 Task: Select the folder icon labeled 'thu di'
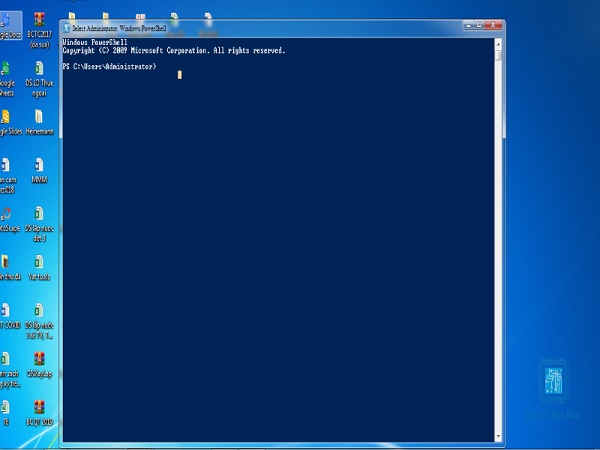tap(10, 267)
